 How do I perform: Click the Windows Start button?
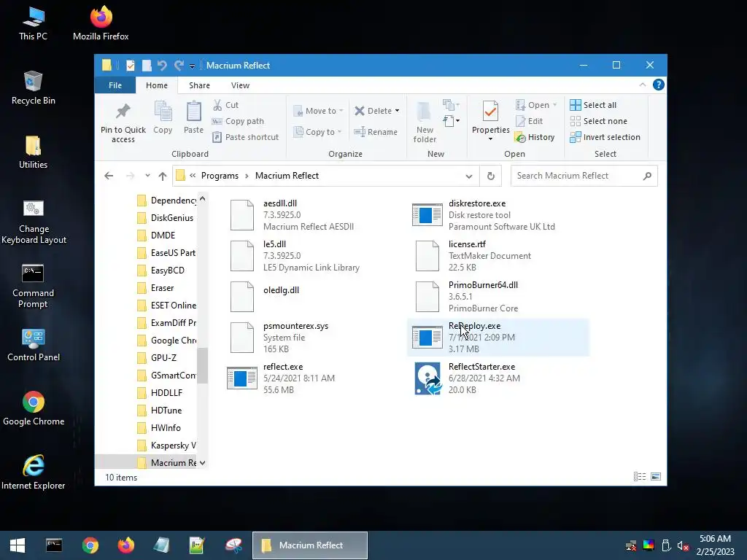[18, 545]
